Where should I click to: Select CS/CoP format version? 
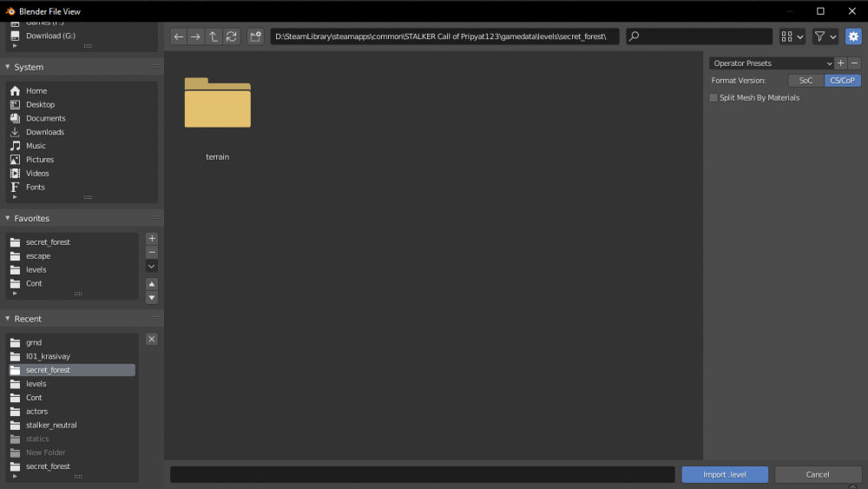(x=842, y=80)
